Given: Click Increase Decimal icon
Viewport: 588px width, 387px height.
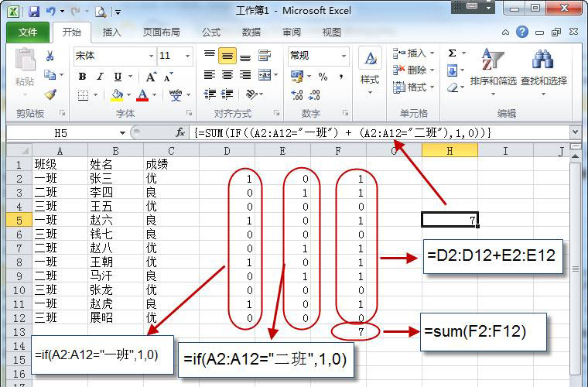Looking at the screenshot, I should click(296, 94).
